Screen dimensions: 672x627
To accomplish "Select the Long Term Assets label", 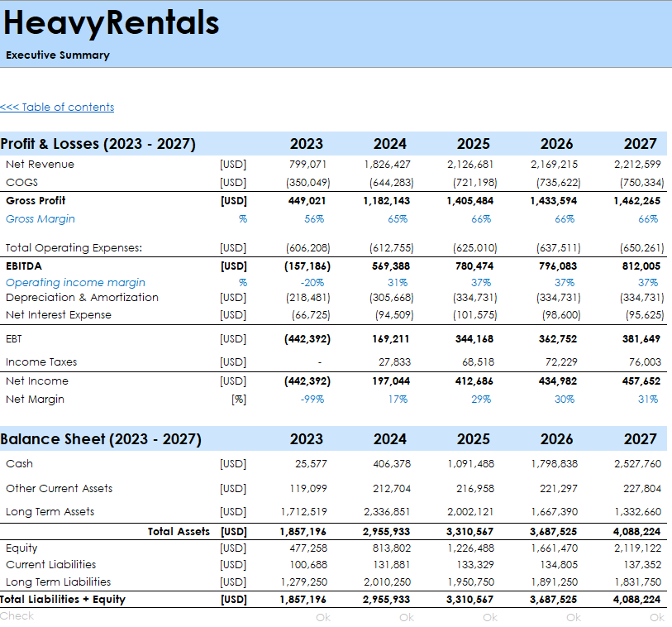I will (x=50, y=512).
